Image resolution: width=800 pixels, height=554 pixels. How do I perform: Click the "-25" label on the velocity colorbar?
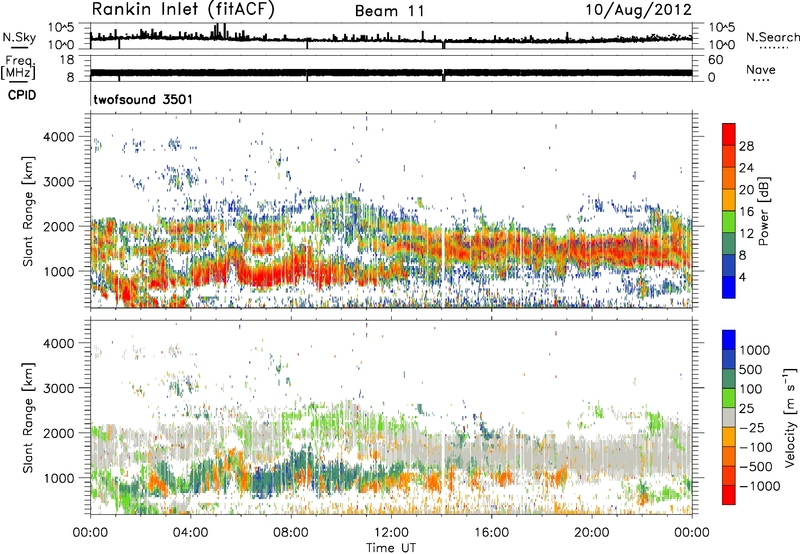(752, 428)
